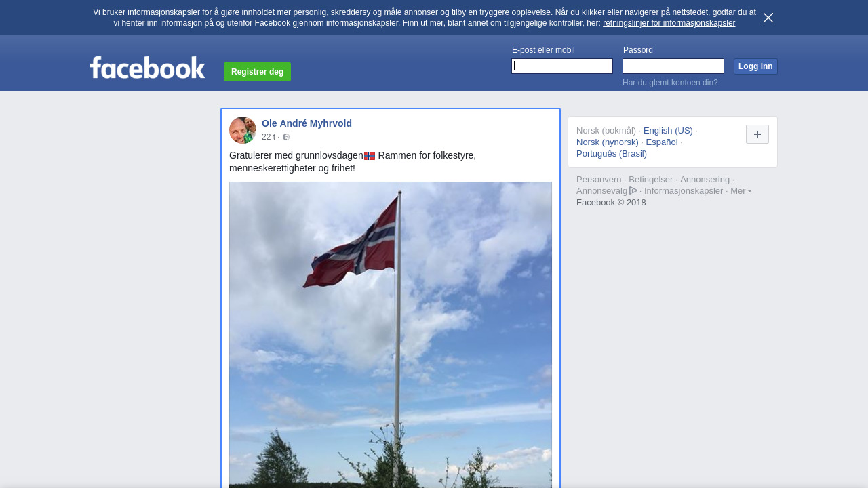Image resolution: width=868 pixels, height=488 pixels.
Task: Open the 22 t post timestamp
Action: [269, 137]
